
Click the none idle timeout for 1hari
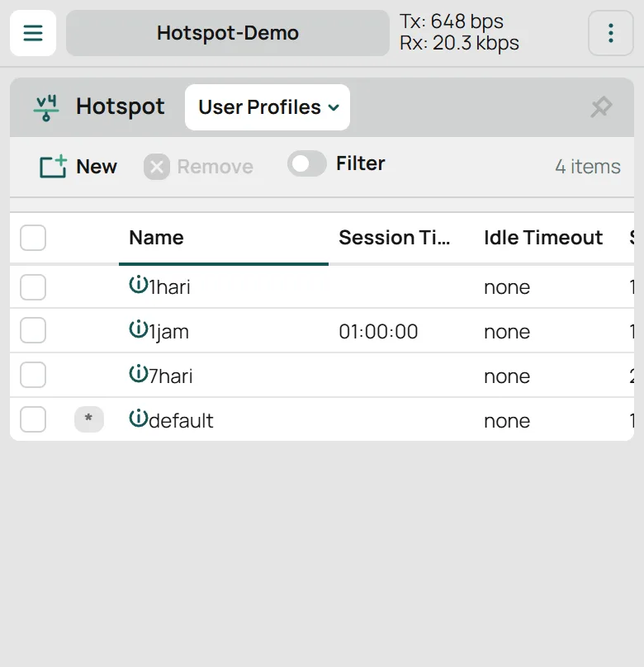507,287
